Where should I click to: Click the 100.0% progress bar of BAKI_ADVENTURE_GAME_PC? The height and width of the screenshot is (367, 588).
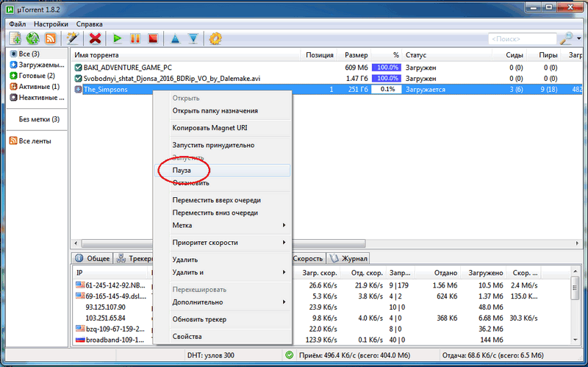click(x=387, y=68)
